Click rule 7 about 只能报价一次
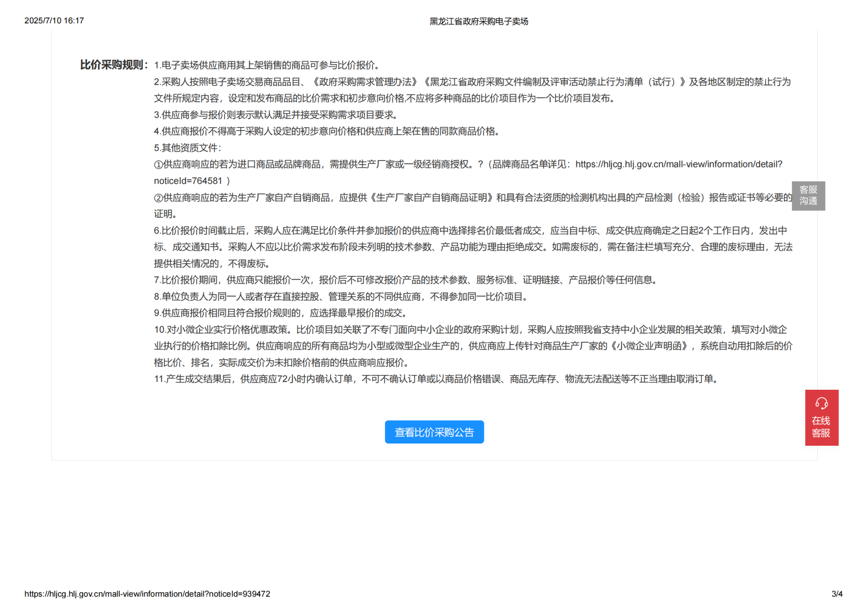 pyautogui.click(x=406, y=280)
